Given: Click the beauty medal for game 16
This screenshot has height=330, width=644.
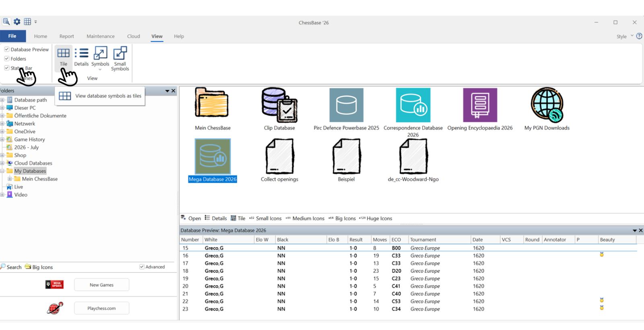Looking at the screenshot, I should click(602, 254).
